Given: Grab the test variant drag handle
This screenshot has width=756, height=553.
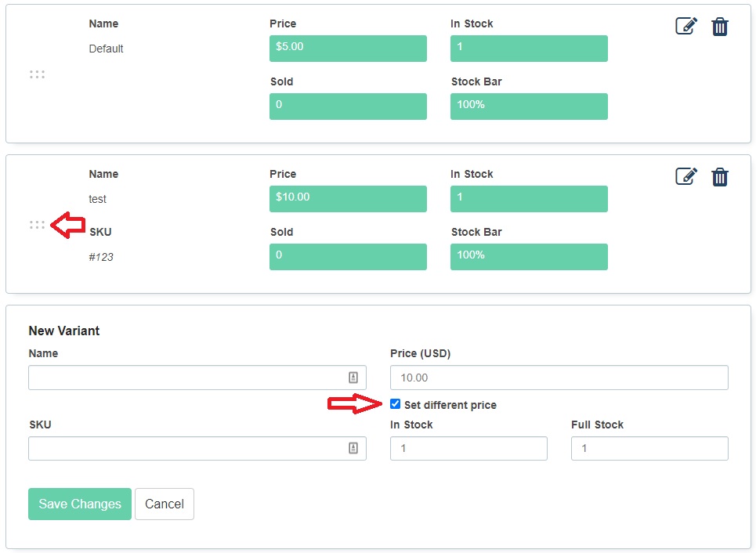Looking at the screenshot, I should [x=37, y=225].
